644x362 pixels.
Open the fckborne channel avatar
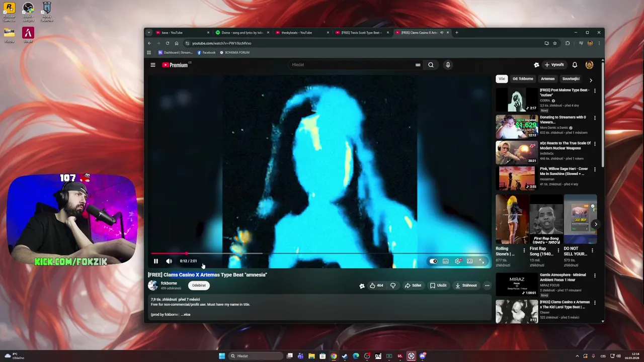click(152, 285)
